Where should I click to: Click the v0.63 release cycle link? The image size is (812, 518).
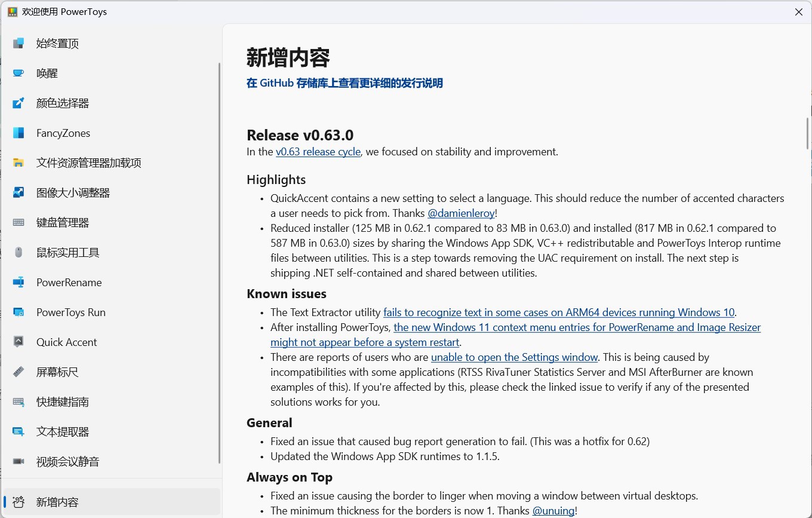pyautogui.click(x=318, y=152)
